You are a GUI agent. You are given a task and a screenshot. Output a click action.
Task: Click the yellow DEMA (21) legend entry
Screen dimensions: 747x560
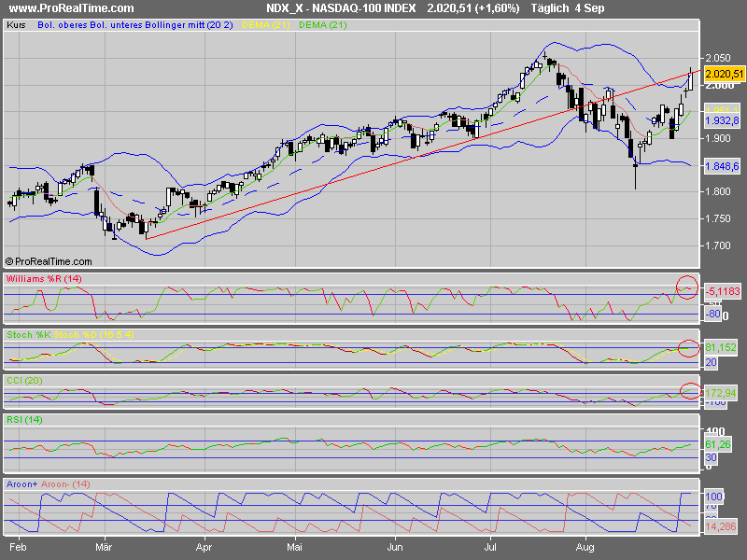(266, 25)
